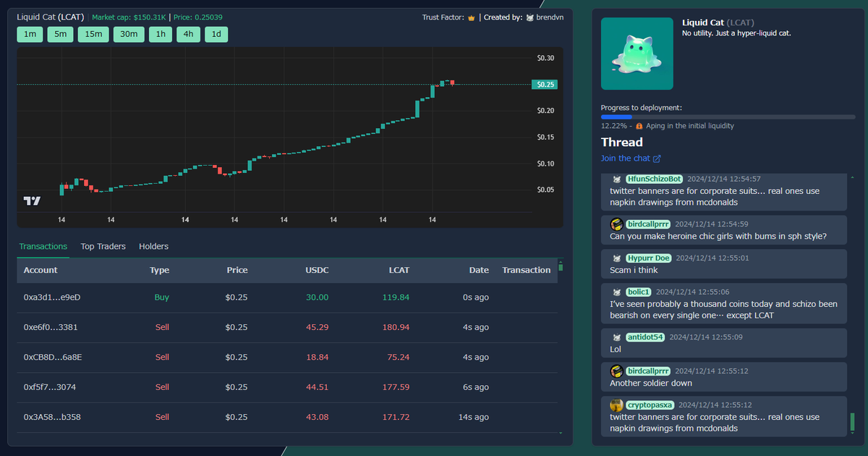Switch chart to 15m interval
The width and height of the screenshot is (868, 456).
pyautogui.click(x=93, y=34)
